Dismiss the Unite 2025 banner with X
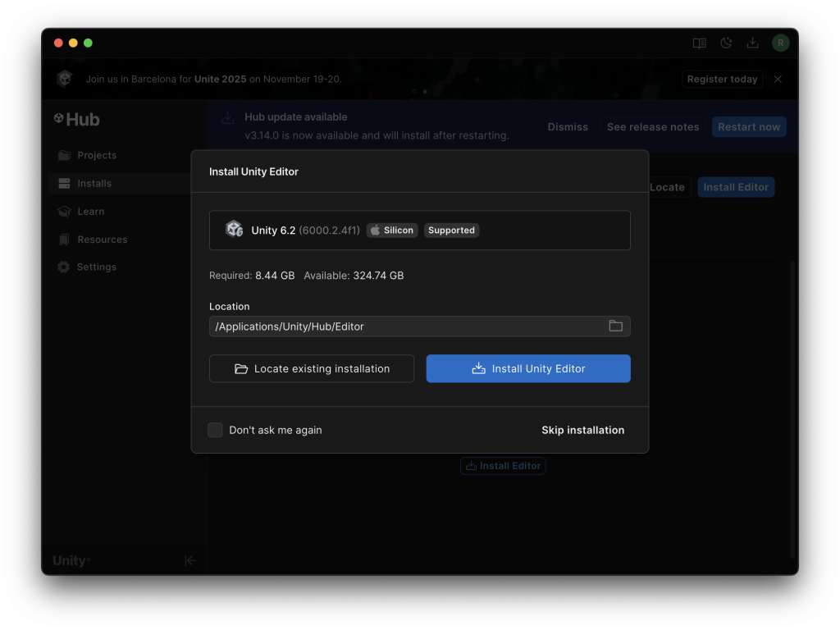Viewport: 840px width, 630px height. coord(778,80)
